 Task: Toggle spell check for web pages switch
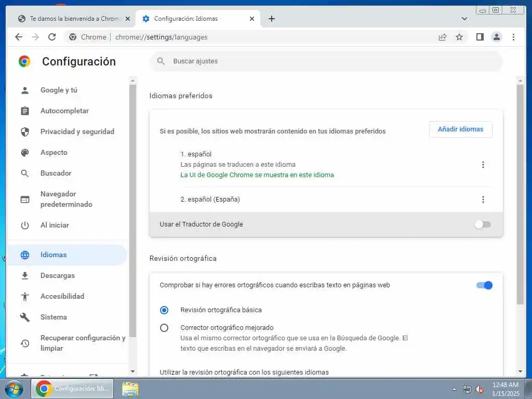[485, 285]
